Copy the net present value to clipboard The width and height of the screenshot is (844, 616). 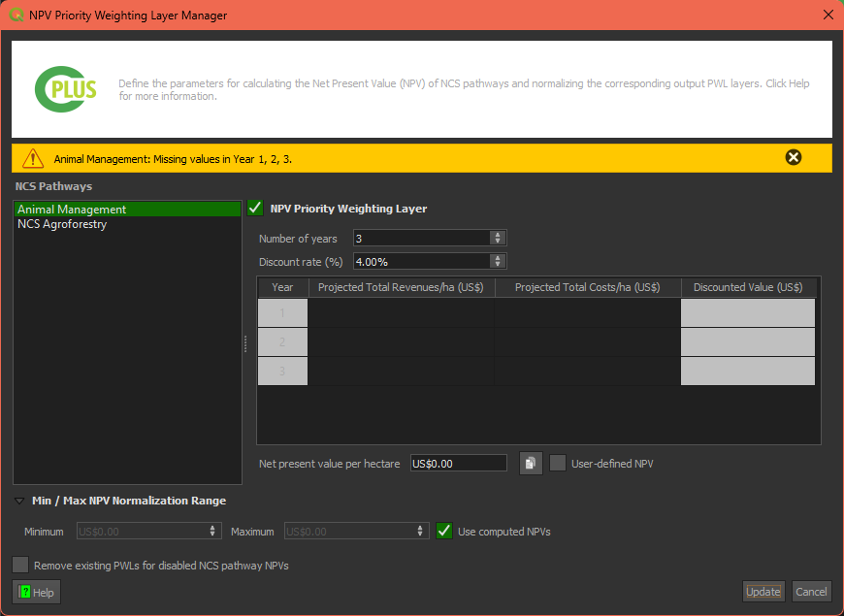tap(531, 463)
